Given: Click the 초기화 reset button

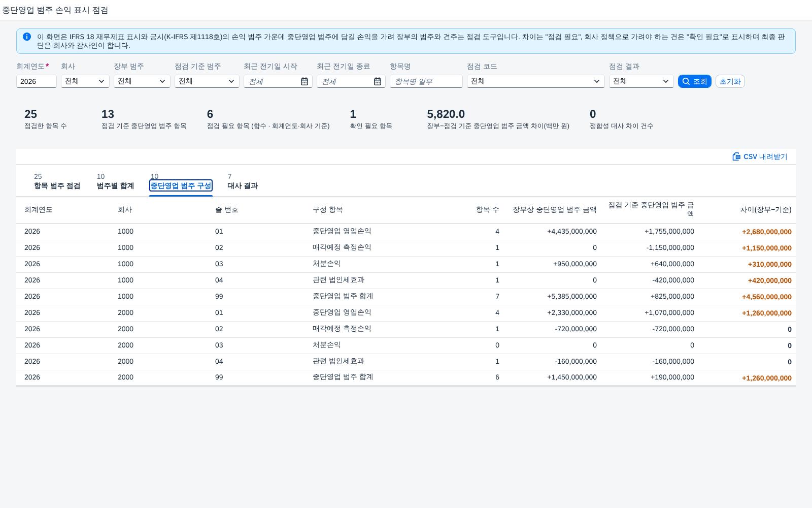Looking at the screenshot, I should tap(730, 81).
